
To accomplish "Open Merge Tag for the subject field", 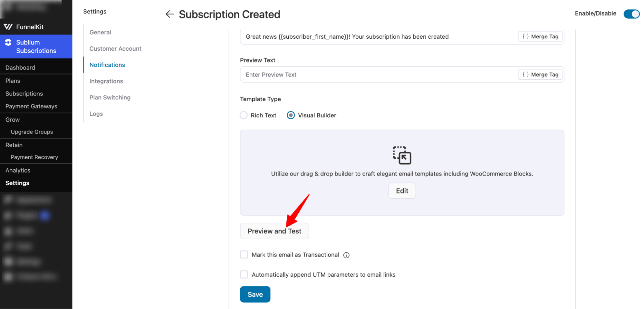I will click(x=540, y=36).
